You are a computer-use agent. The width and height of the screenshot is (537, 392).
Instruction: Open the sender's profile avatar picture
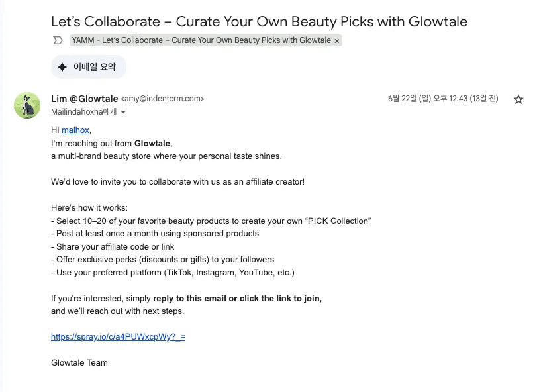click(x=27, y=105)
